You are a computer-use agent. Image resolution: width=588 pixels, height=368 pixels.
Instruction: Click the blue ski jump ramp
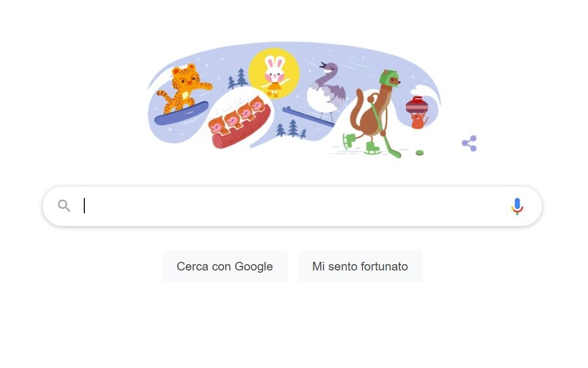pos(308,116)
